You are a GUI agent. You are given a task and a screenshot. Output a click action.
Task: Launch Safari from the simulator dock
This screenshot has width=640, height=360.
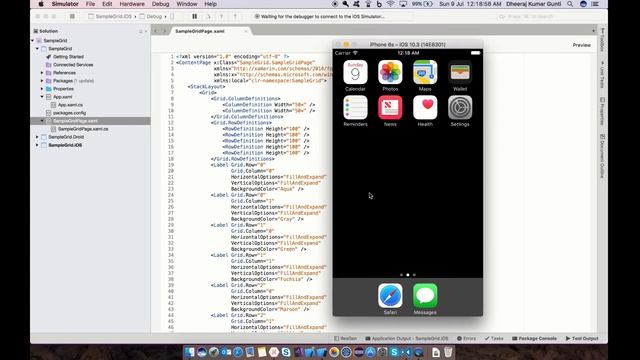click(390, 296)
